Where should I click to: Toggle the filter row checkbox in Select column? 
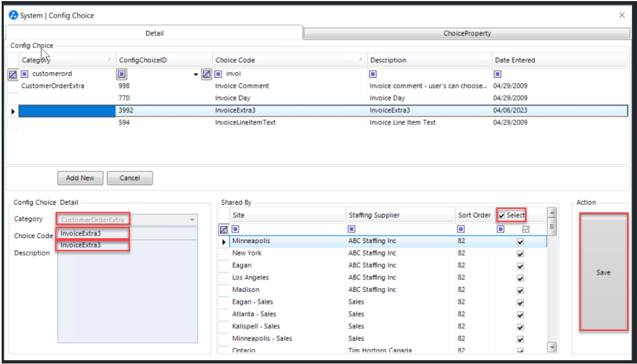pos(526,229)
